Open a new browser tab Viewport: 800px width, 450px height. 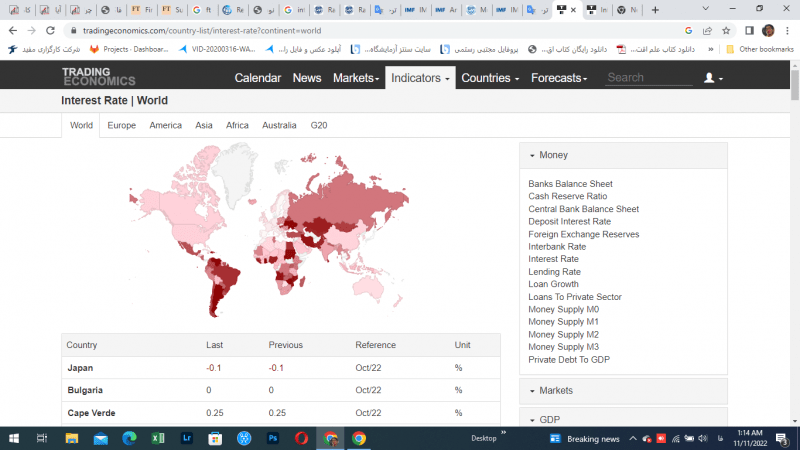tap(655, 10)
